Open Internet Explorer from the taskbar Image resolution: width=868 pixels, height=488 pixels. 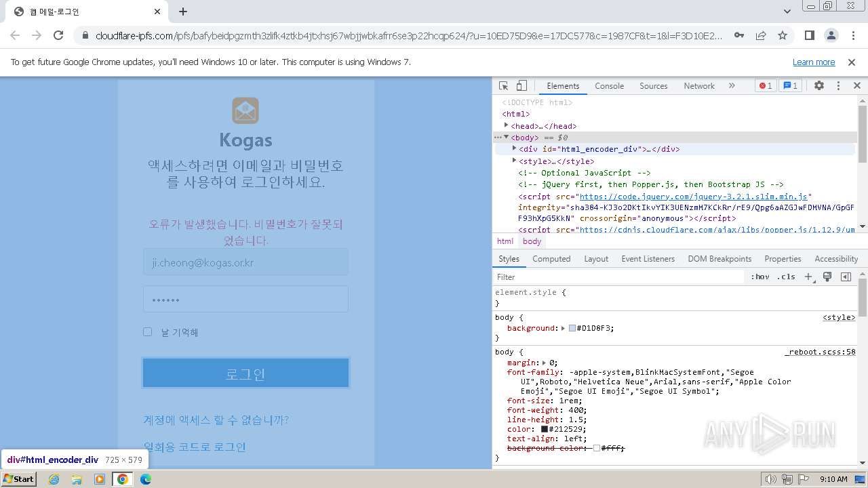point(54,479)
